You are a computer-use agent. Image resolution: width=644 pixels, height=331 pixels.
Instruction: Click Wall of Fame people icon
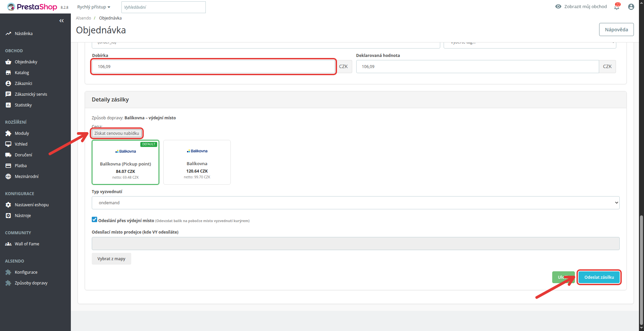click(x=8, y=244)
